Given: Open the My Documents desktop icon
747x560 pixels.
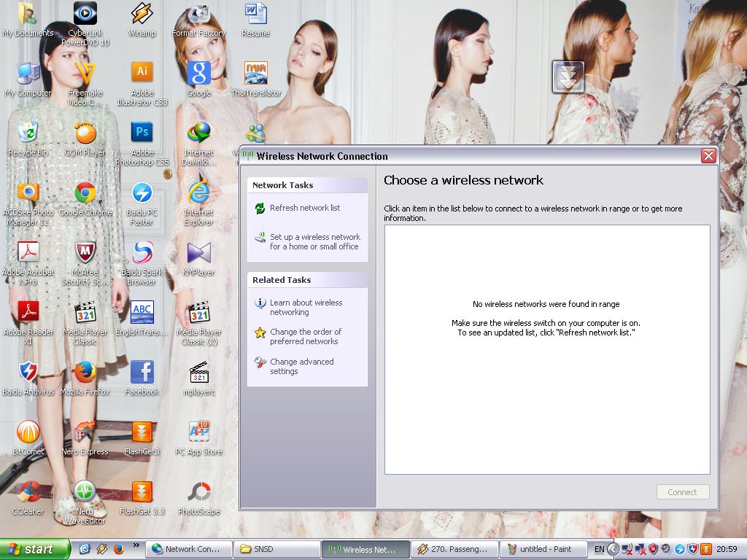Looking at the screenshot, I should coord(28,20).
